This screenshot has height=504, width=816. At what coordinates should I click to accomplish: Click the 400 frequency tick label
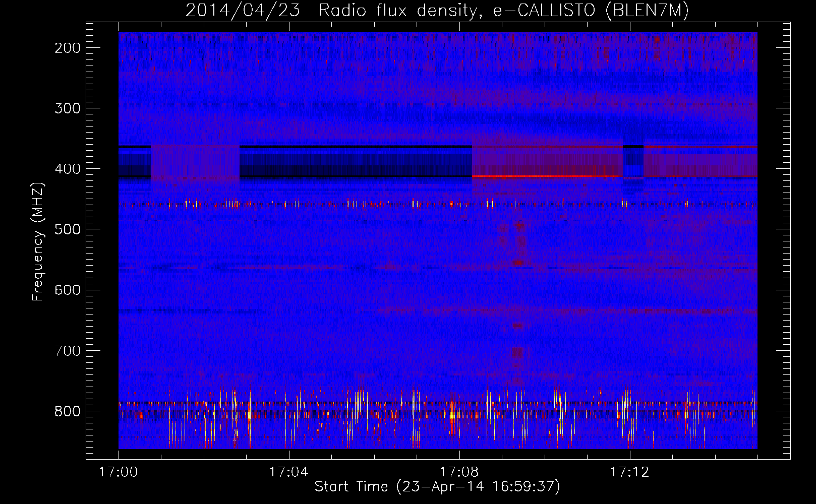68,169
